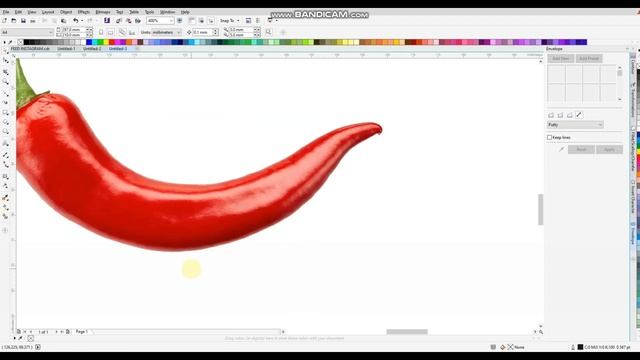Open the zoom level dropdown
Screen dimensions: 640x360
pyautogui.click(x=171, y=20)
